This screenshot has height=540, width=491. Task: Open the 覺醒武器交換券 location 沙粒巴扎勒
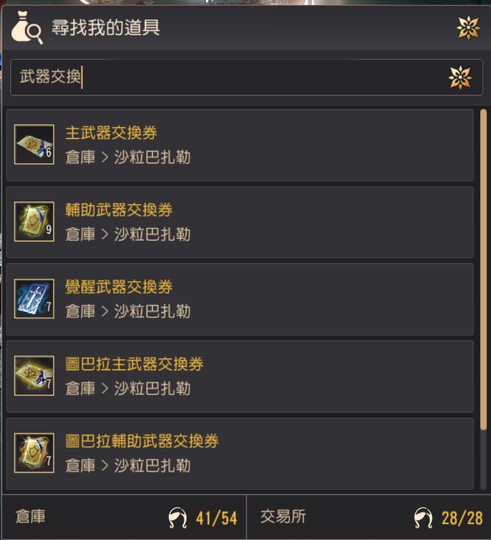(x=152, y=311)
